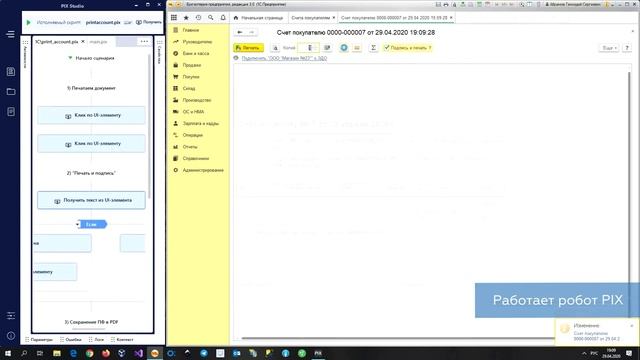Click the edit document icon after copies field
Viewport: 640px width, 360px height.
tap(327, 48)
